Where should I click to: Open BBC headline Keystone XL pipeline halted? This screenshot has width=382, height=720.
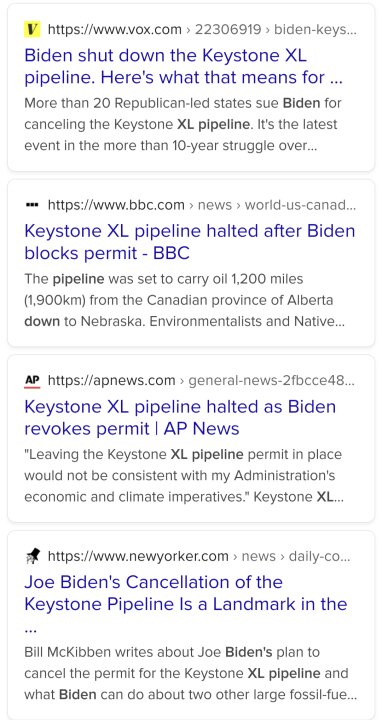coord(190,242)
